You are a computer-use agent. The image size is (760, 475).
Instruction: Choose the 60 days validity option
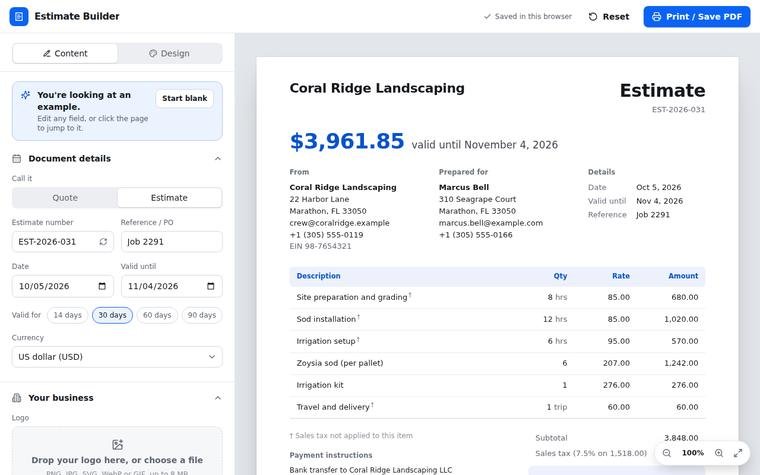(x=157, y=315)
